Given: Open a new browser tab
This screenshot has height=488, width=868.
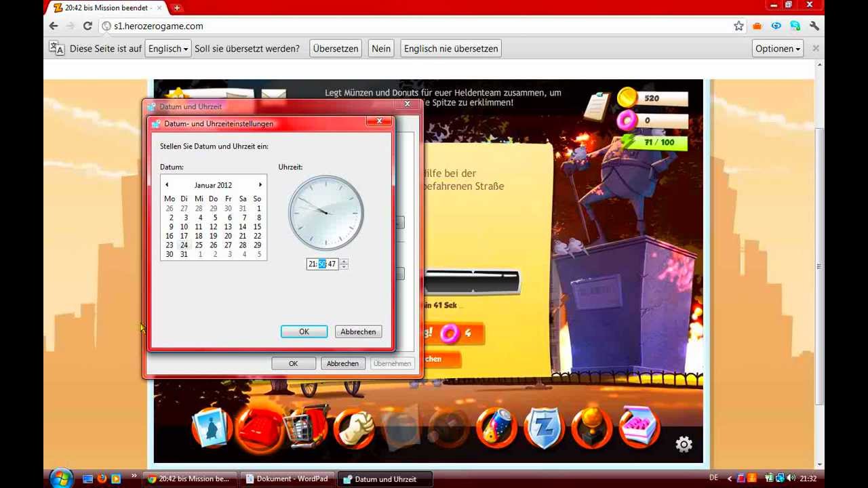Looking at the screenshot, I should pos(176,7).
